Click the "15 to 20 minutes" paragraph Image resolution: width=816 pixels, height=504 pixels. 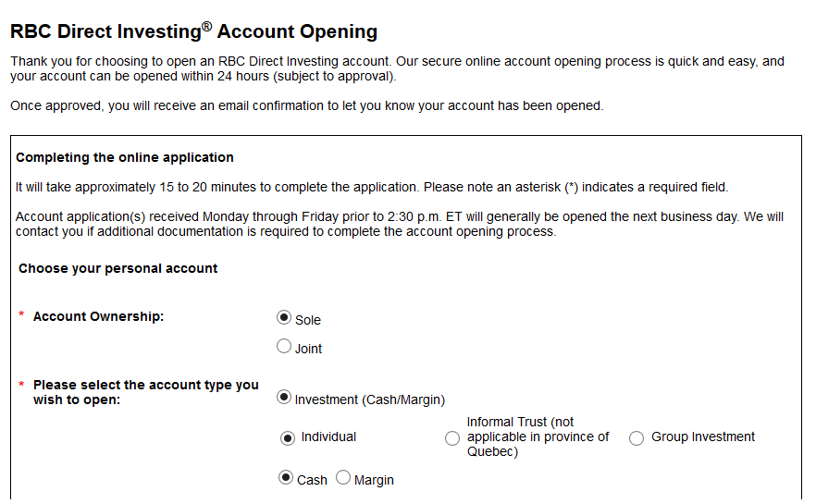tap(372, 187)
